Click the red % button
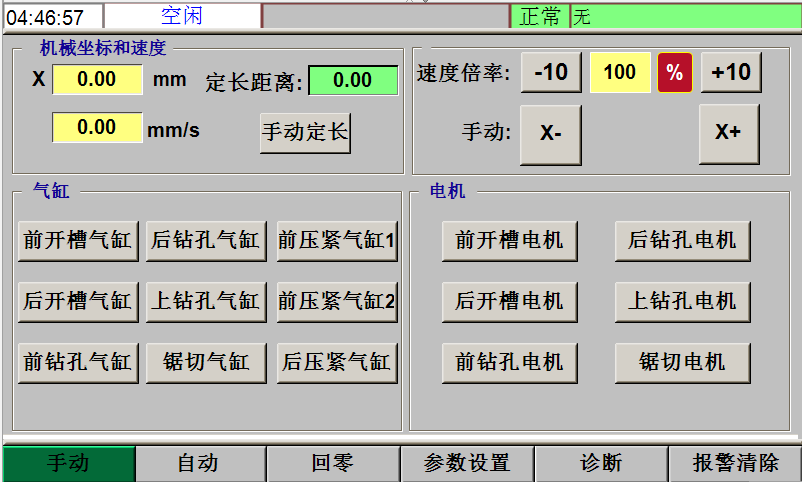 pyautogui.click(x=675, y=73)
